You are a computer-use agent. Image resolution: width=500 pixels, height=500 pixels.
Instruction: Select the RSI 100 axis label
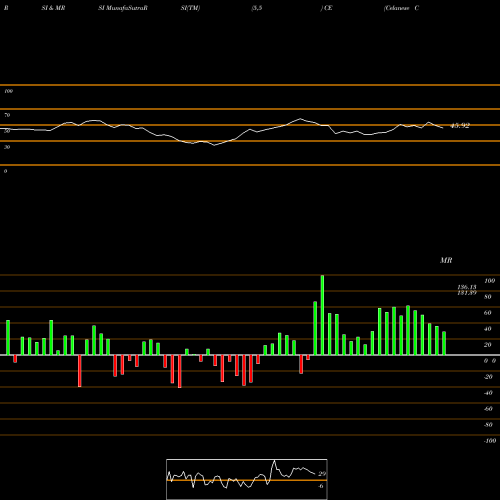[x=9, y=91]
